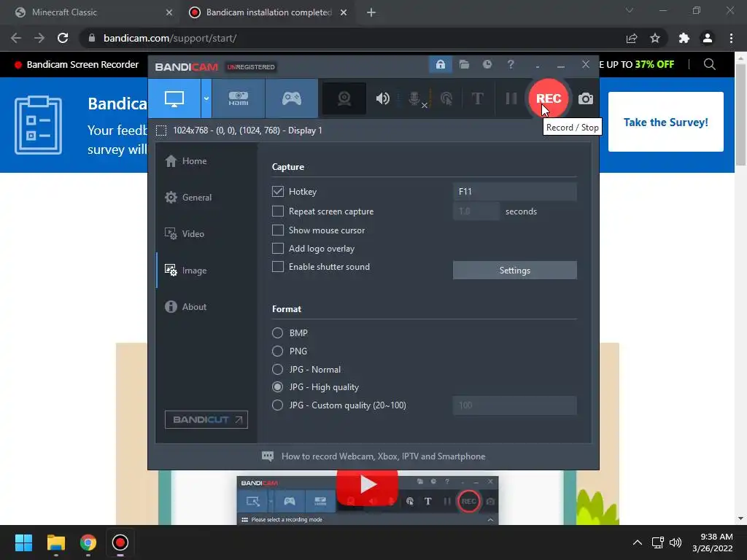Click website search magnifier icon
747x560 pixels.
709,64
